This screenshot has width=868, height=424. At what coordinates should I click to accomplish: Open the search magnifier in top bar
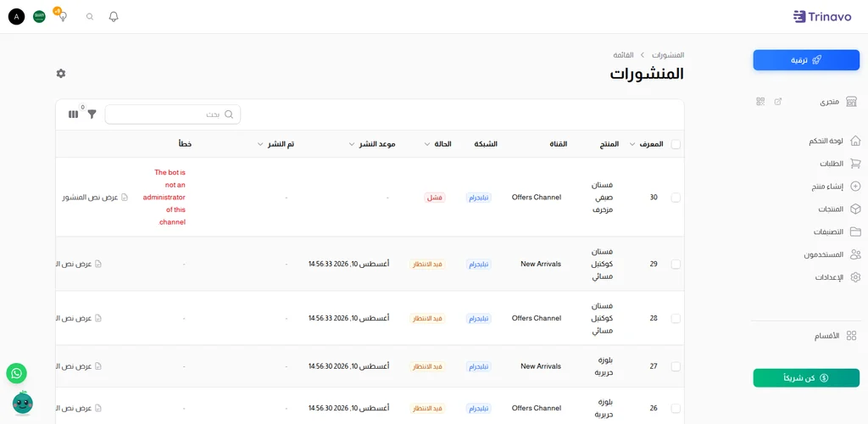pyautogui.click(x=90, y=17)
